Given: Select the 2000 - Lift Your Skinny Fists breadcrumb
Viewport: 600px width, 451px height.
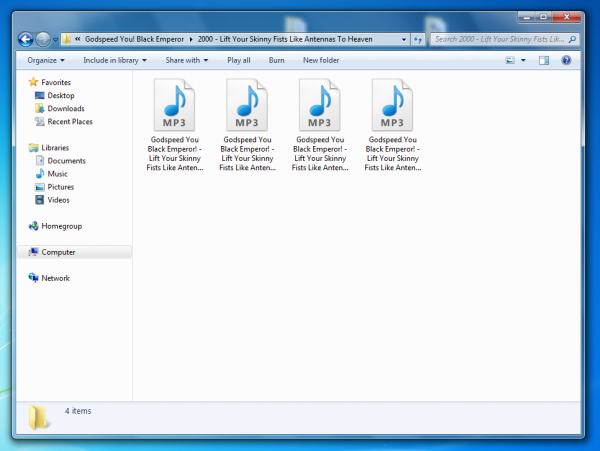Looking at the screenshot, I should pyautogui.click(x=285, y=39).
